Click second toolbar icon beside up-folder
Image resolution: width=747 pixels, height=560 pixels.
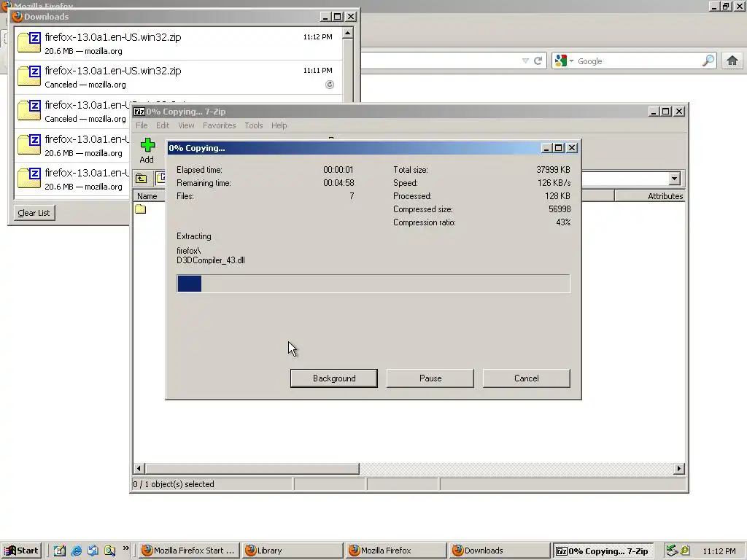point(160,178)
